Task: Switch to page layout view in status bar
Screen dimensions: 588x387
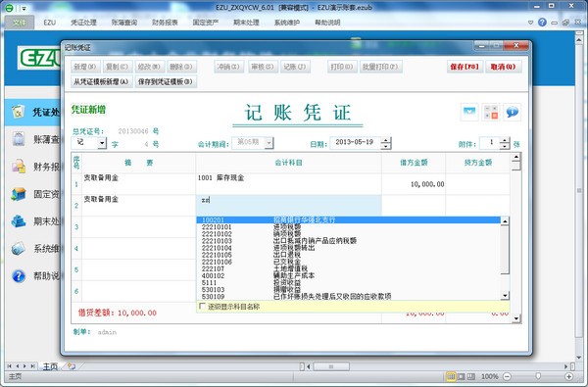Action: [462, 376]
